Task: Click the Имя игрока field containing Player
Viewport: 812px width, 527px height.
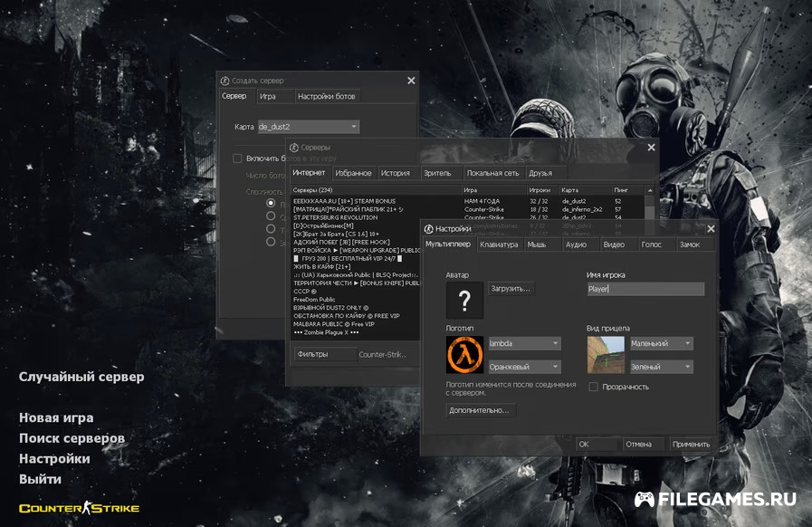Action: [645, 289]
